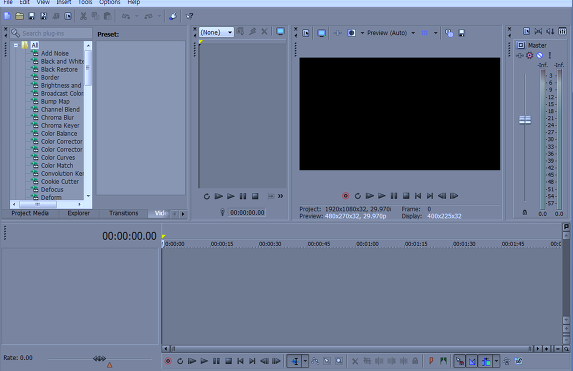Insert a marker with the orange flag

coord(431,361)
